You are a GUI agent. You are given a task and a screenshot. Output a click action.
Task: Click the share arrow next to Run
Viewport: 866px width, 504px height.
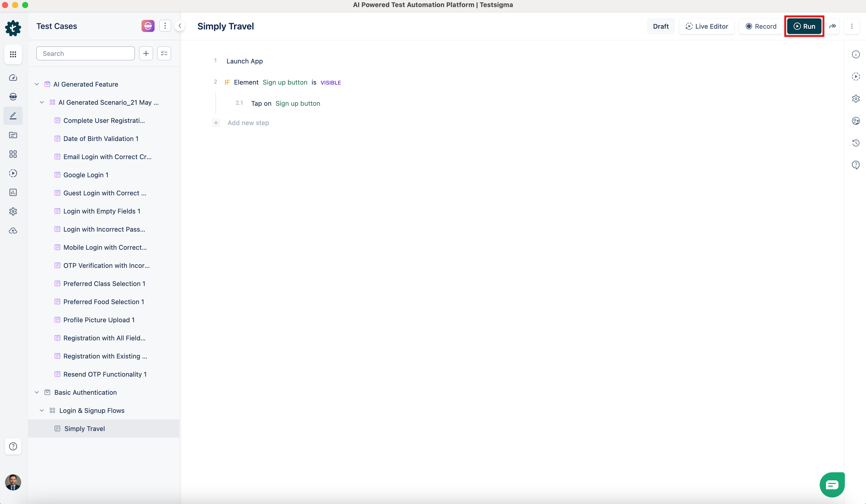coord(833,26)
